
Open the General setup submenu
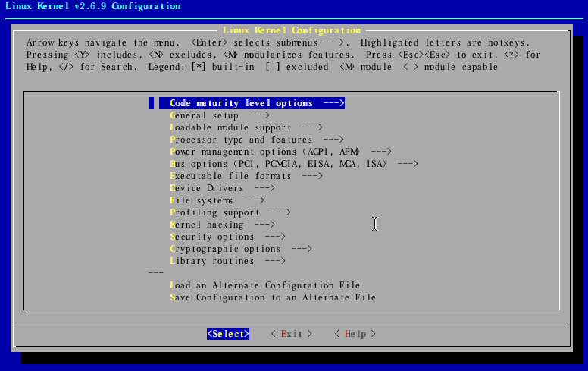pyautogui.click(x=220, y=115)
